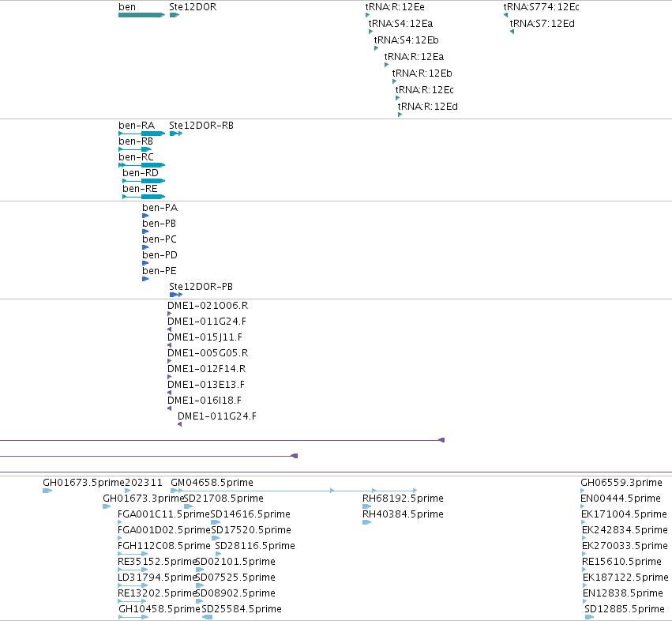
Task: Select the tRNA:S7:12Ed gene label
Action: coord(542,24)
